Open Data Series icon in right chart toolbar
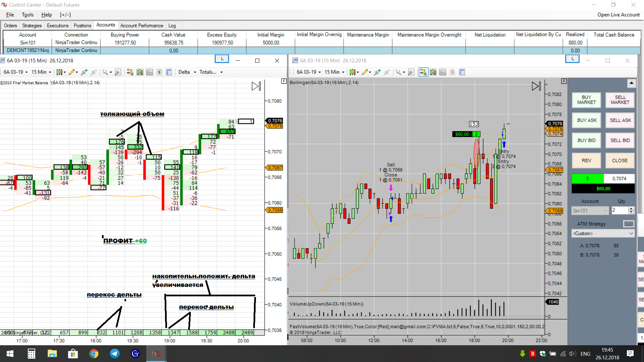 433,72
